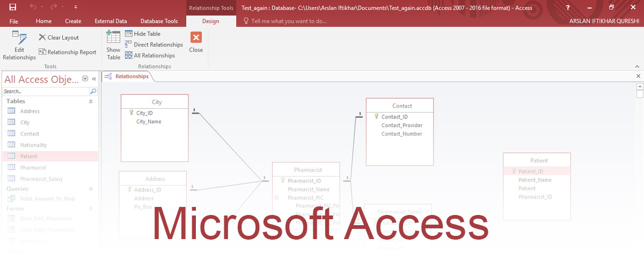Click the Help question mark icon
Image resolution: width=644 pixels, height=260 pixels.
(567, 8)
